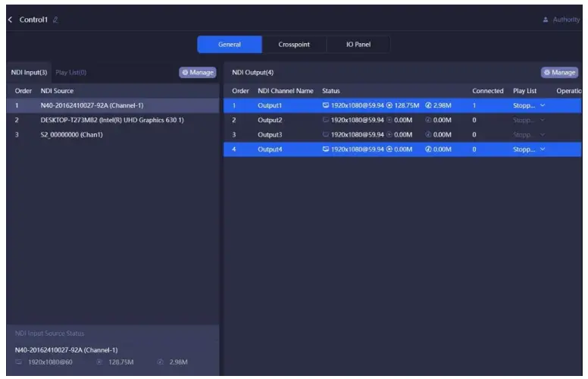Click Output3 video bitrate icon
This screenshot has width=588, height=379.
pyautogui.click(x=389, y=135)
